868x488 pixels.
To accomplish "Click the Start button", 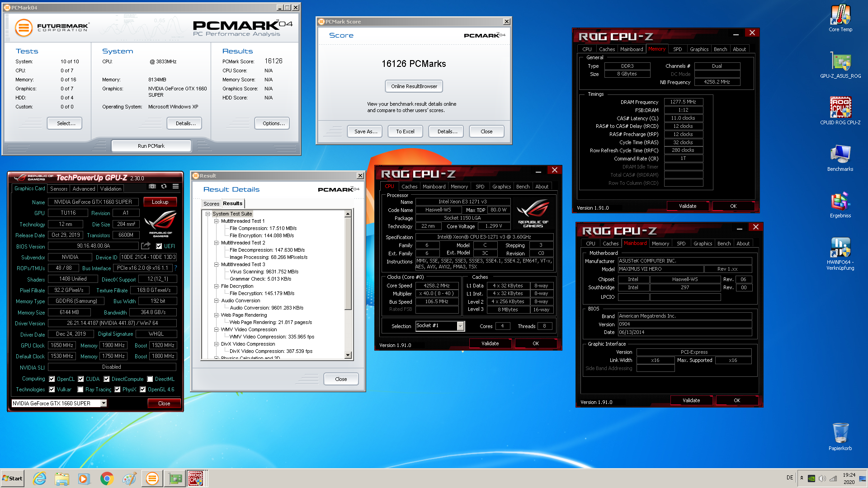I will coord(12,479).
